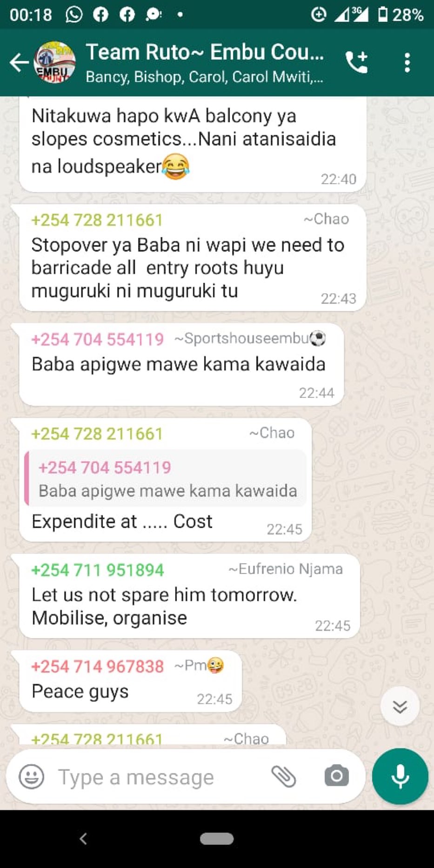
Task: Tap the home pill in navigation bar
Action: pos(217,839)
